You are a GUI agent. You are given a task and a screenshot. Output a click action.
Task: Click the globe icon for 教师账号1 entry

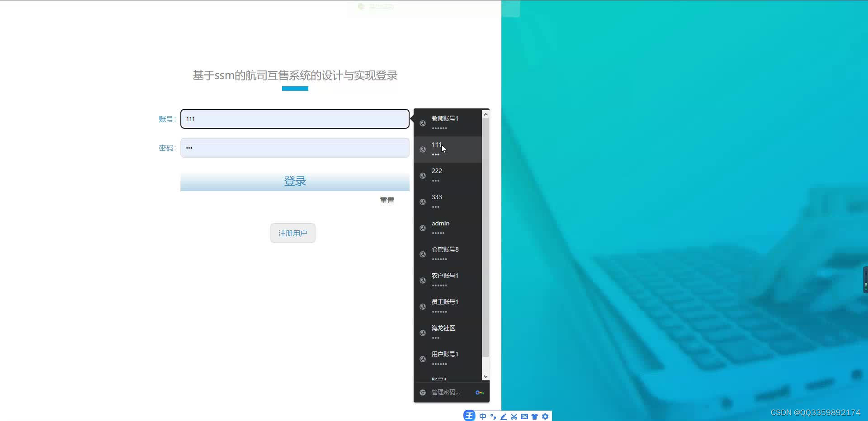click(423, 123)
